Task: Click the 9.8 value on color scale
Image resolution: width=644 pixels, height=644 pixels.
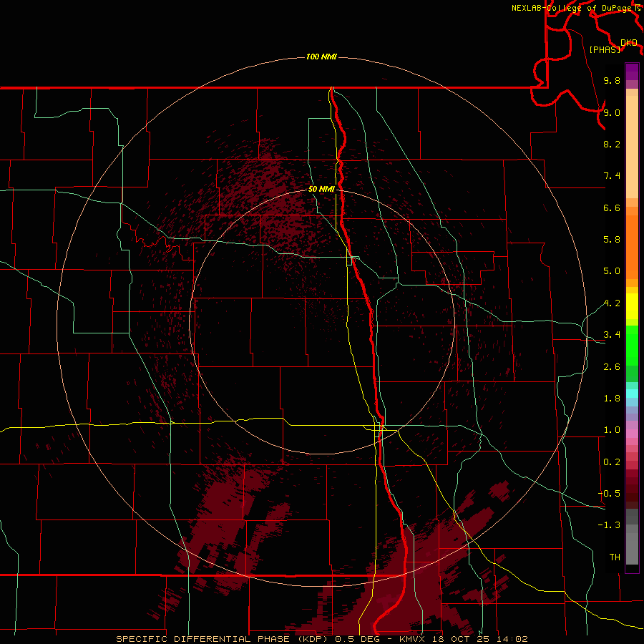Action: [612, 80]
